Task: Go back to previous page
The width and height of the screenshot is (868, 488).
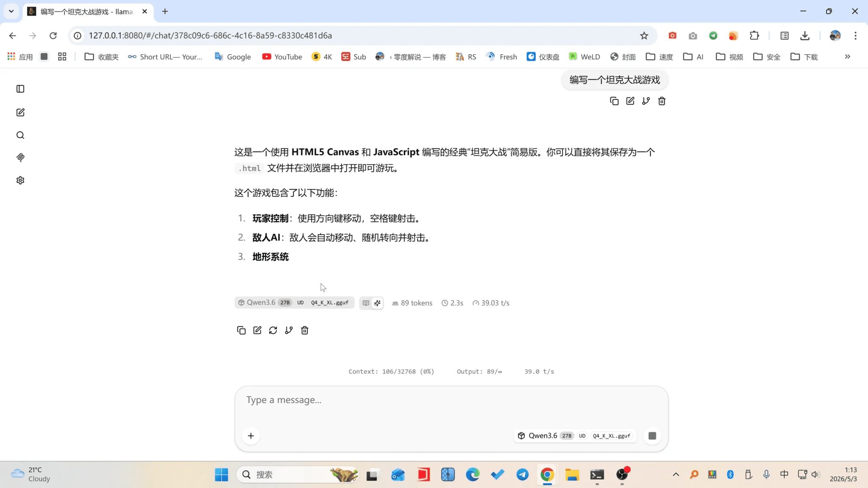Action: pos(12,36)
